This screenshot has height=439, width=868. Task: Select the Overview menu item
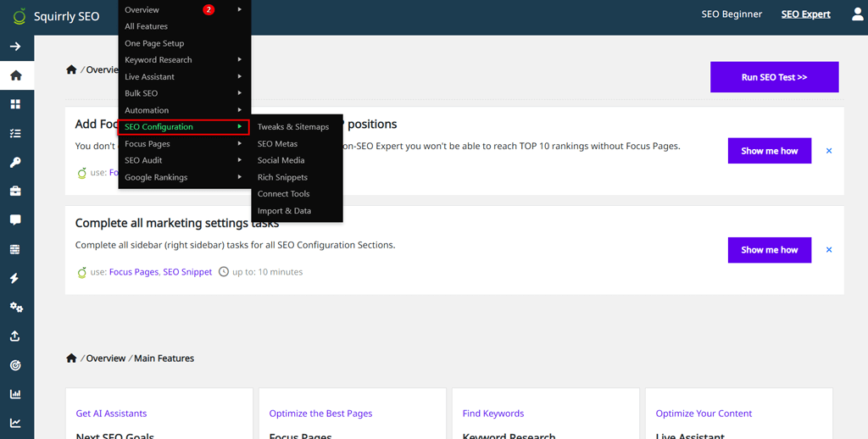tap(142, 9)
